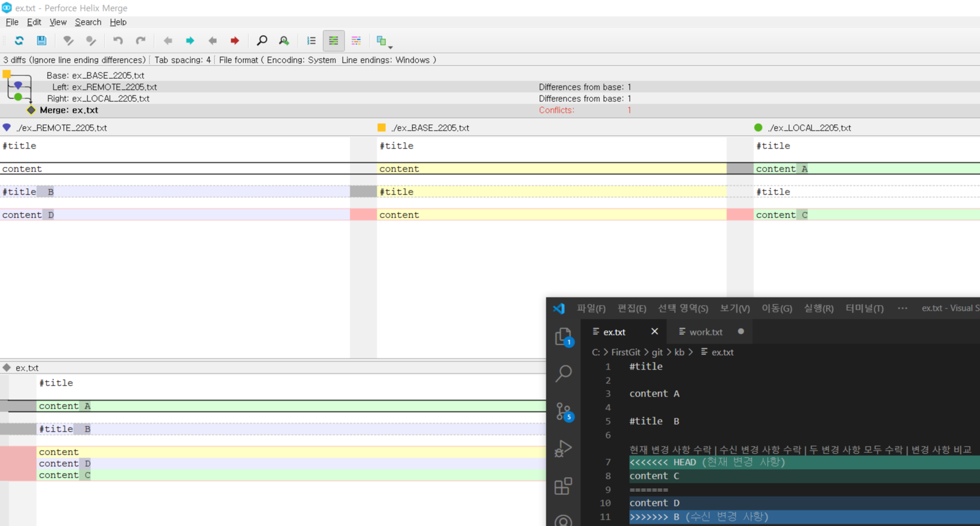Click the Redo arrow in the toolbar
Screen dimensions: 980x526
tap(140, 41)
